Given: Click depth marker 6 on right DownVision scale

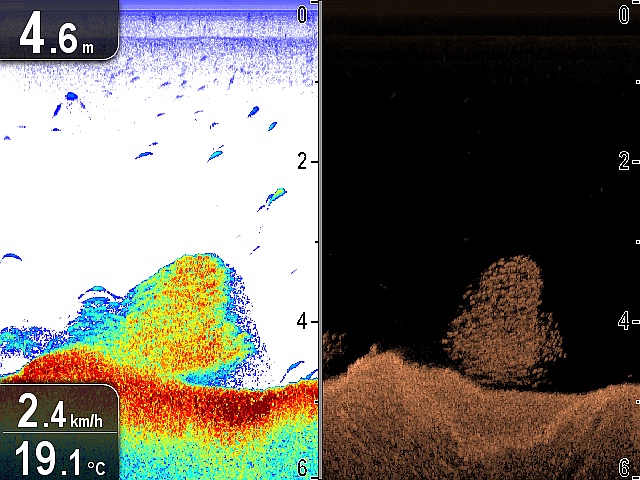Looking at the screenshot, I should coord(624,468).
